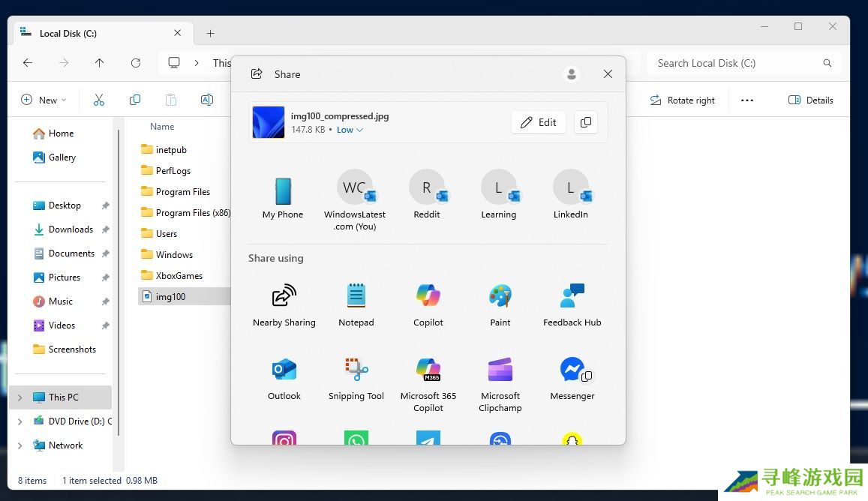Open Desktop in the sidebar

(x=57, y=205)
